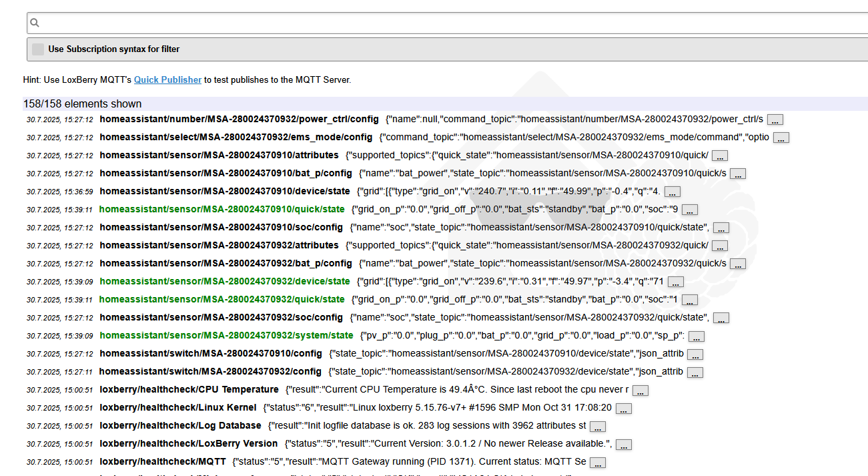868x476 pixels.
Task: Expand payload of MSA-280024370932/device/state row
Action: (x=675, y=282)
